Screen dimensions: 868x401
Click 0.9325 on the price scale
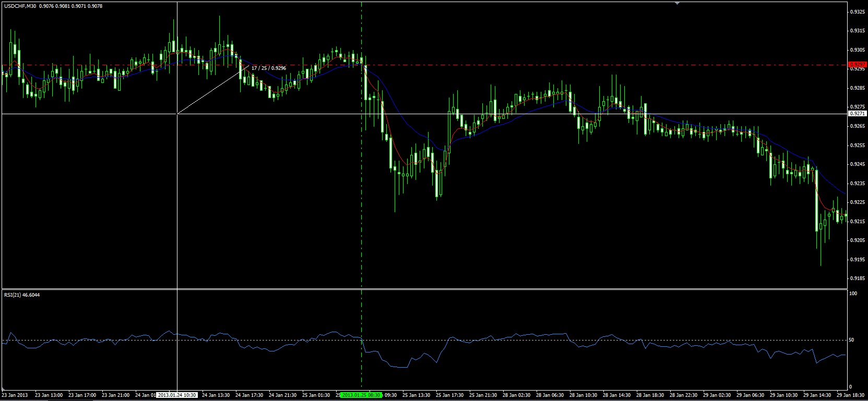click(857, 11)
